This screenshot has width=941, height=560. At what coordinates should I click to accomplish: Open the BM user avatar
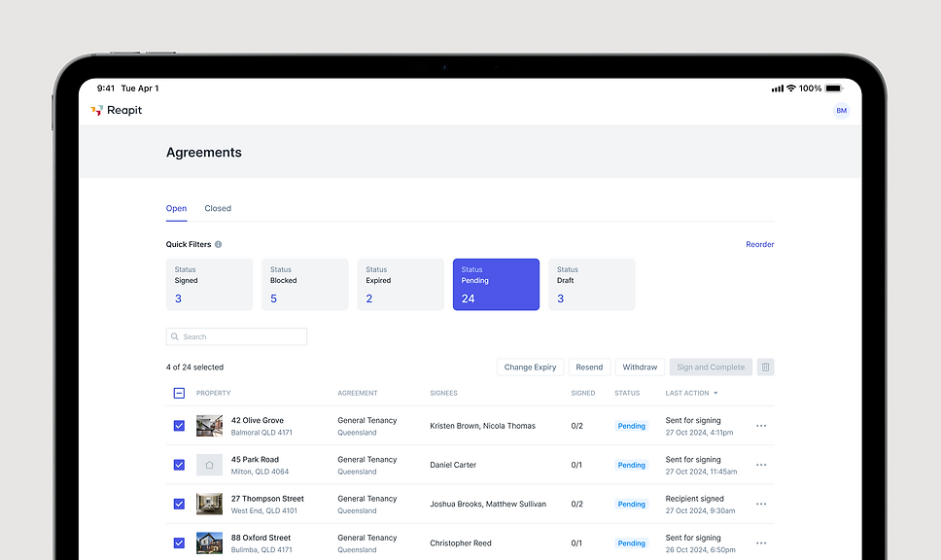(x=842, y=111)
